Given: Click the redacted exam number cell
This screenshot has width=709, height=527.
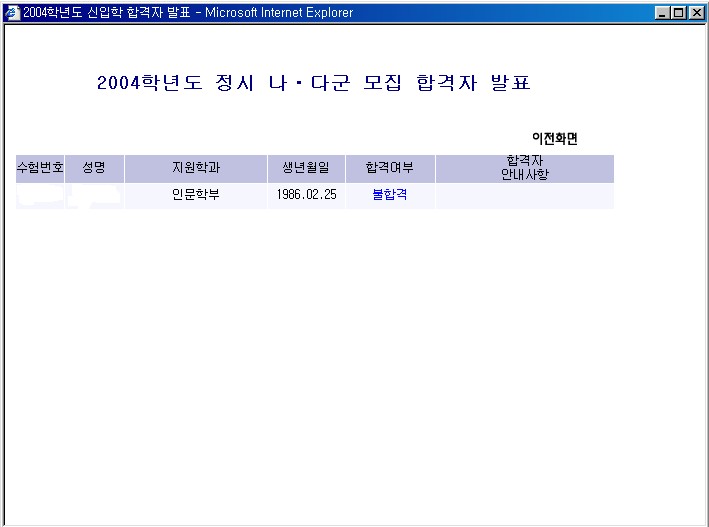Looking at the screenshot, I should [x=40, y=196].
